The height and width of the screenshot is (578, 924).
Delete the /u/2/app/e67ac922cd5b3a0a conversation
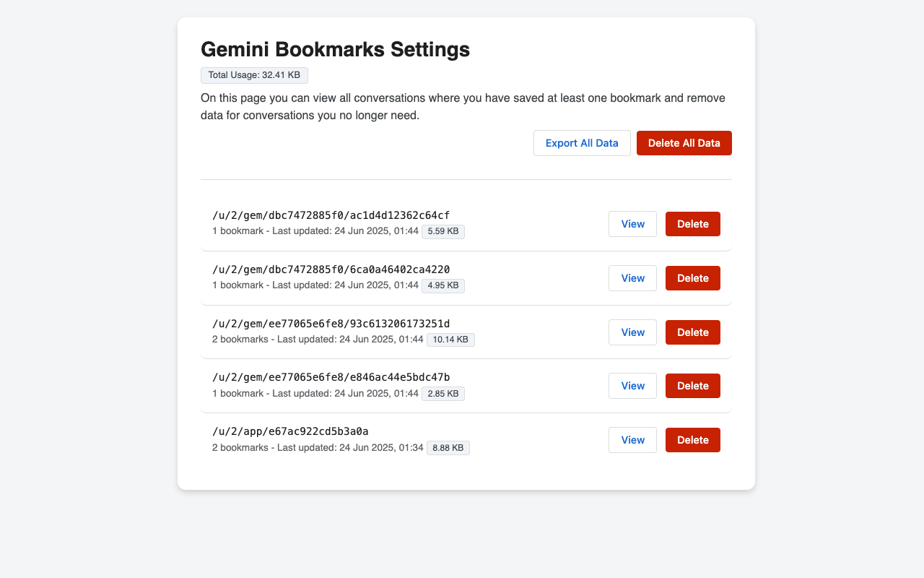coord(693,440)
